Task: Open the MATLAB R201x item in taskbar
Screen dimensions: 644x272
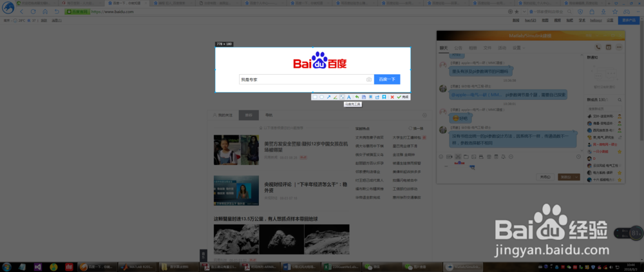Action: [138, 267]
